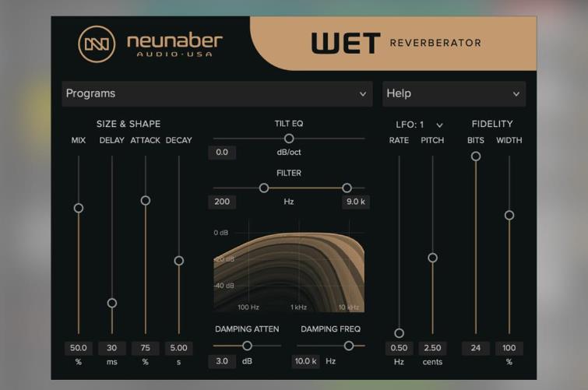Click the TILT EQ slider knob
The height and width of the screenshot is (390, 588).
pyautogui.click(x=289, y=139)
